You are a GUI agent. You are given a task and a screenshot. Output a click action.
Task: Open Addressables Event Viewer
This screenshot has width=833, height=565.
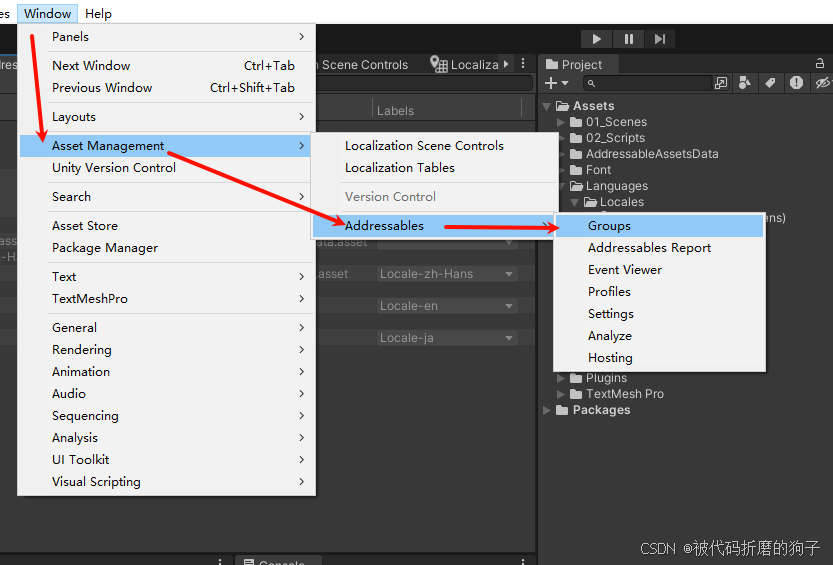(659, 270)
